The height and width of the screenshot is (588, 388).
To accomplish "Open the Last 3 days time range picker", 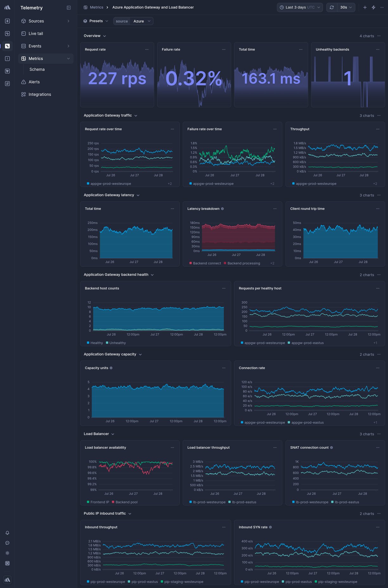I will (x=300, y=7).
